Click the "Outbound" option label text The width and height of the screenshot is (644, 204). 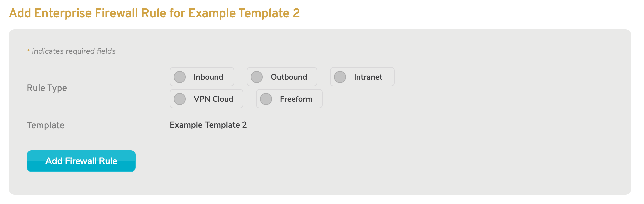289,77
